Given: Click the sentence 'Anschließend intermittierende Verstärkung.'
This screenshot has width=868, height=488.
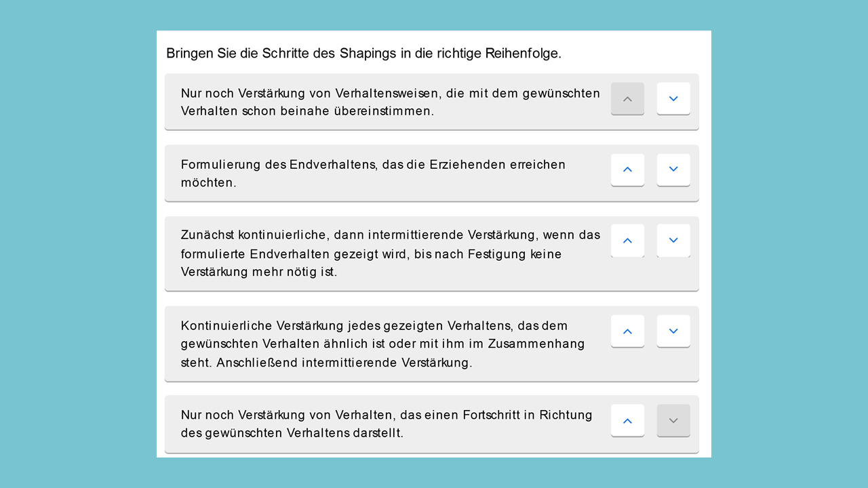Looking at the screenshot, I should point(344,363).
